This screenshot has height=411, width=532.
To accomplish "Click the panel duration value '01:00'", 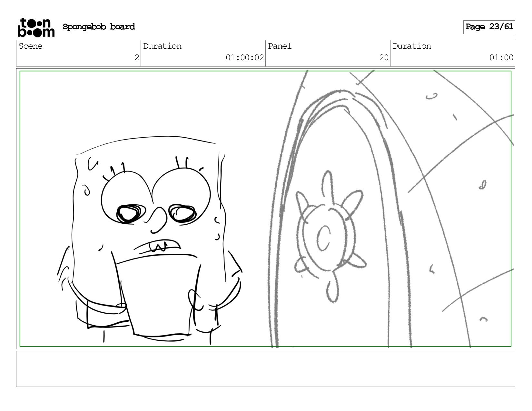I will [501, 58].
